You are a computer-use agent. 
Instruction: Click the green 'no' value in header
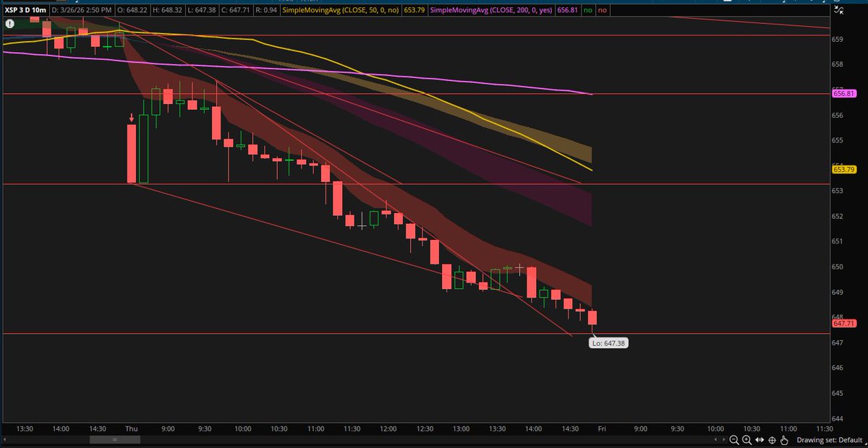click(588, 10)
